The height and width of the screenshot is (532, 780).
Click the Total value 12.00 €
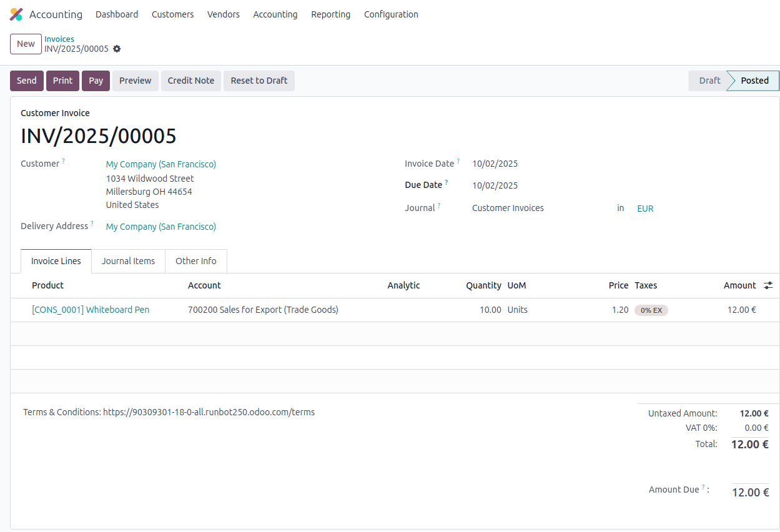click(750, 445)
